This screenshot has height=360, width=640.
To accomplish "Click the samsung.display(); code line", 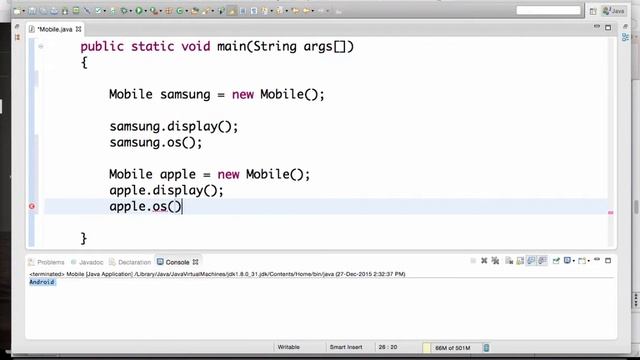I will tap(174, 127).
